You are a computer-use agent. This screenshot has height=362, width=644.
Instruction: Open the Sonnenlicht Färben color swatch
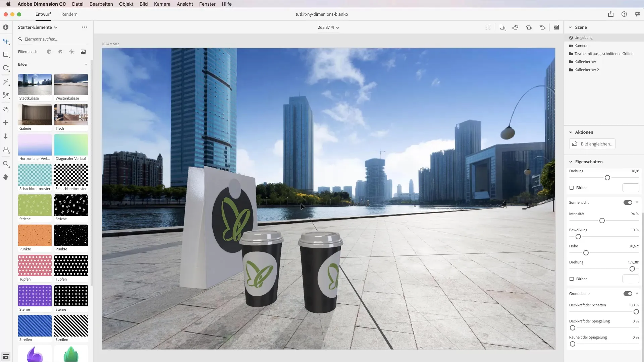[631, 279]
